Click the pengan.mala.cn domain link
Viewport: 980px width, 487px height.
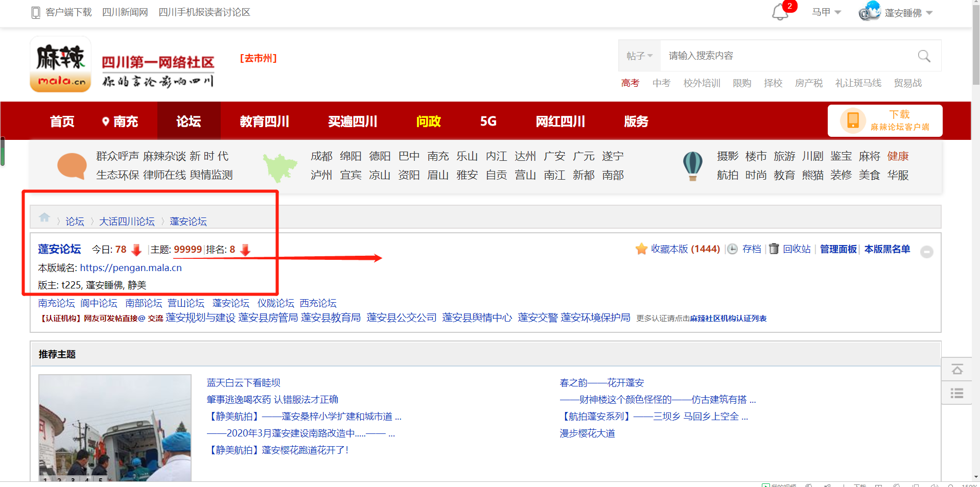131,268
